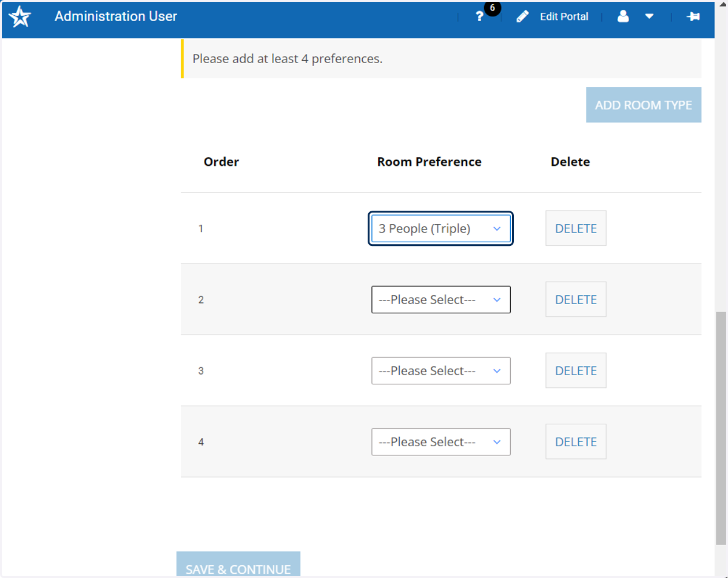Open the user profile icon

point(623,17)
